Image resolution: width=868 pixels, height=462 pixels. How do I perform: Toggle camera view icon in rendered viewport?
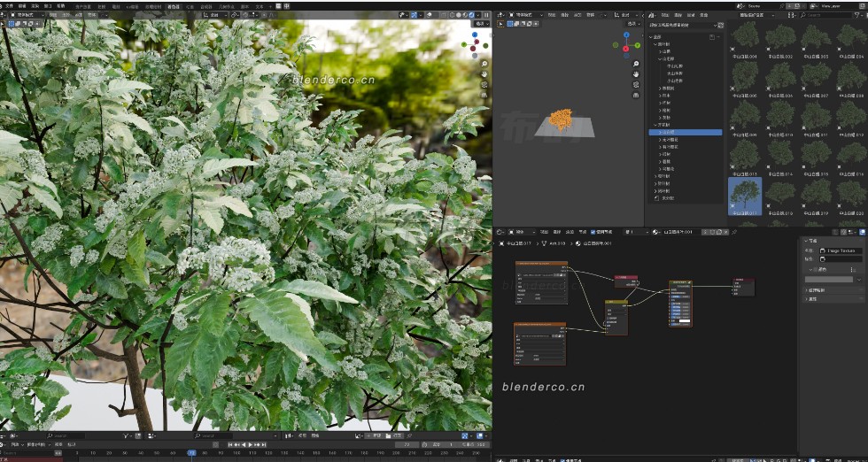[x=484, y=85]
